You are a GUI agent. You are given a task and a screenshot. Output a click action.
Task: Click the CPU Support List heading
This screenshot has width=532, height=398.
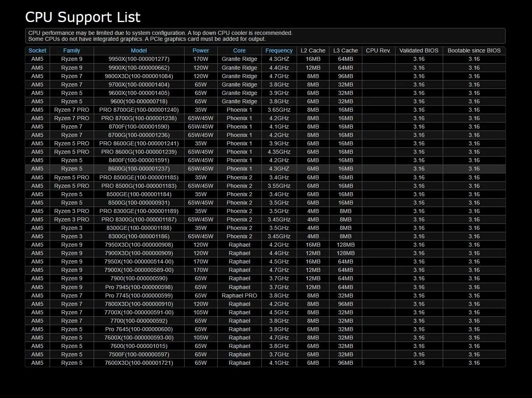[83, 17]
